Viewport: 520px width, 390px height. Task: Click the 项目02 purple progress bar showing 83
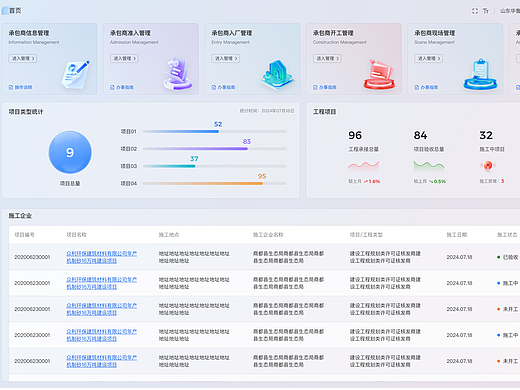coord(214,149)
